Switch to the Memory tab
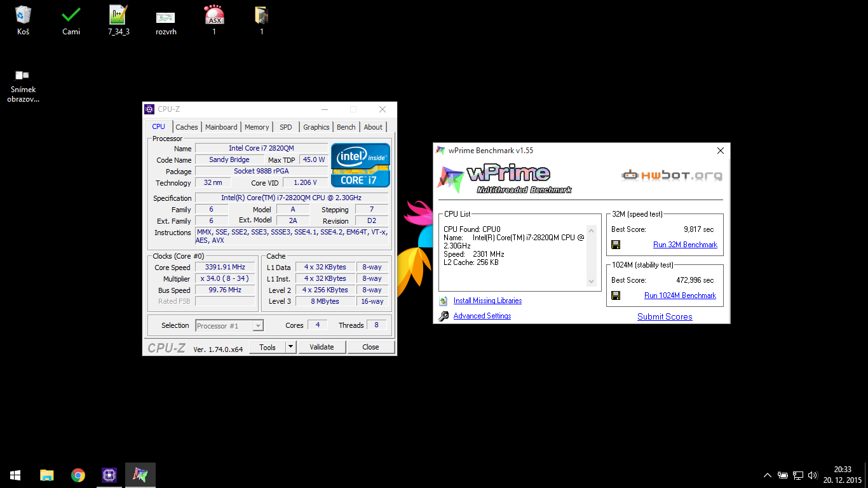The height and width of the screenshot is (488, 868). pos(257,127)
